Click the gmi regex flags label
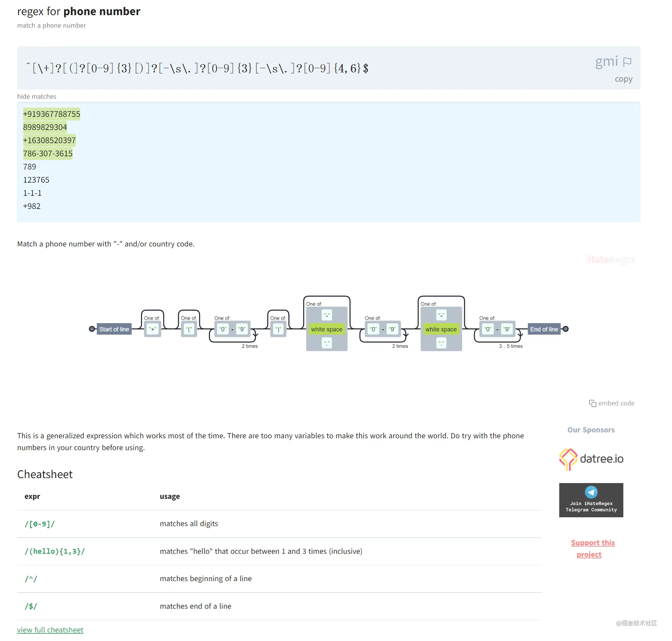The width and height of the screenshot is (672, 641). tap(607, 62)
